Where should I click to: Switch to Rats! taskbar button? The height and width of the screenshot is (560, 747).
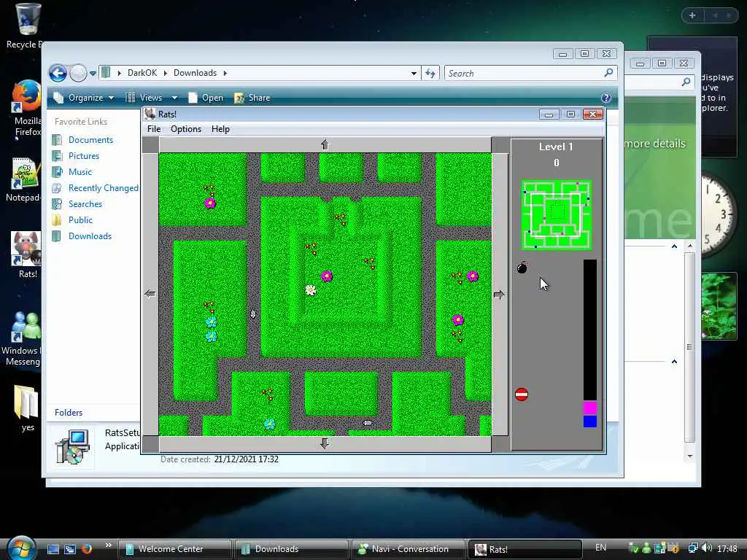(525, 549)
